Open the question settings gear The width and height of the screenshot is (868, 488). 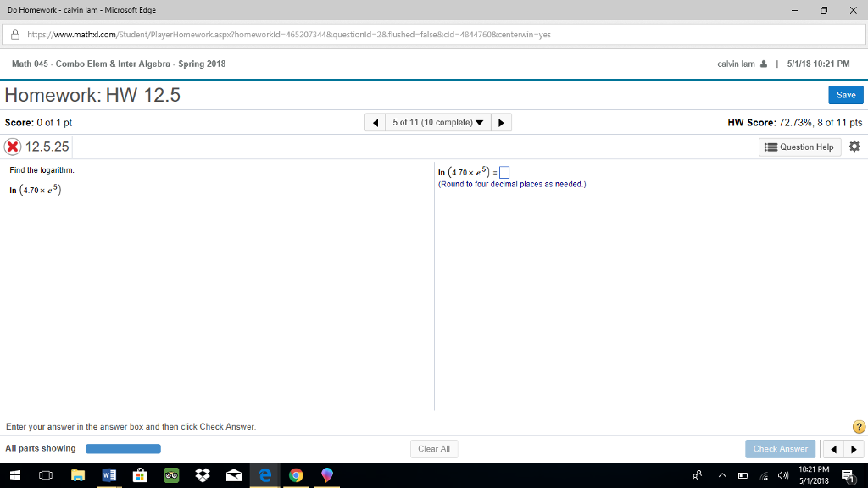[x=854, y=147]
